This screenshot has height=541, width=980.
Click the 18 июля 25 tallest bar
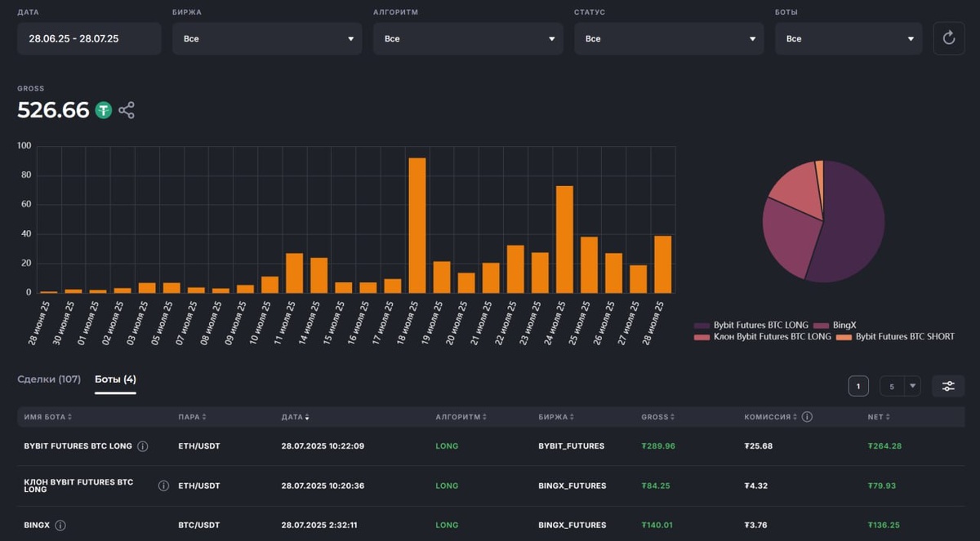[x=417, y=225]
